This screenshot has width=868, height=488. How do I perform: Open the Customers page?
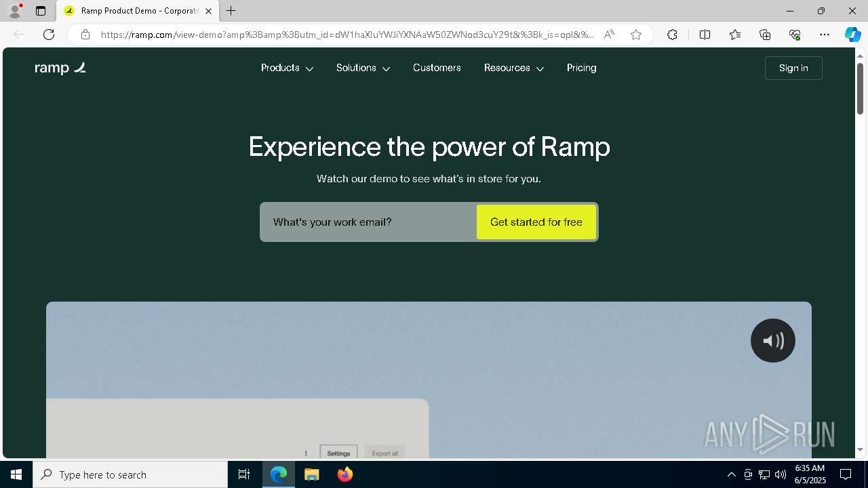tap(437, 68)
